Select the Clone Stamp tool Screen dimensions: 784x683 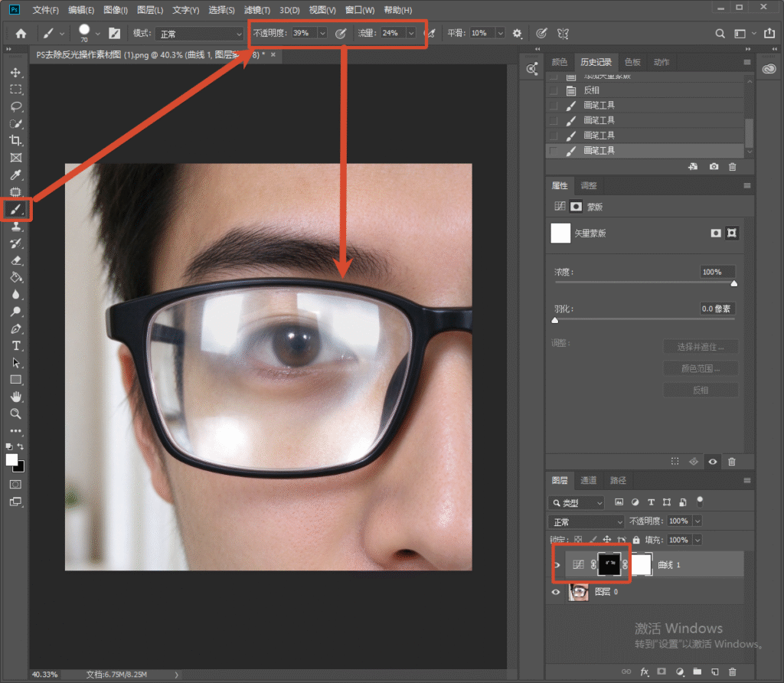[x=15, y=226]
